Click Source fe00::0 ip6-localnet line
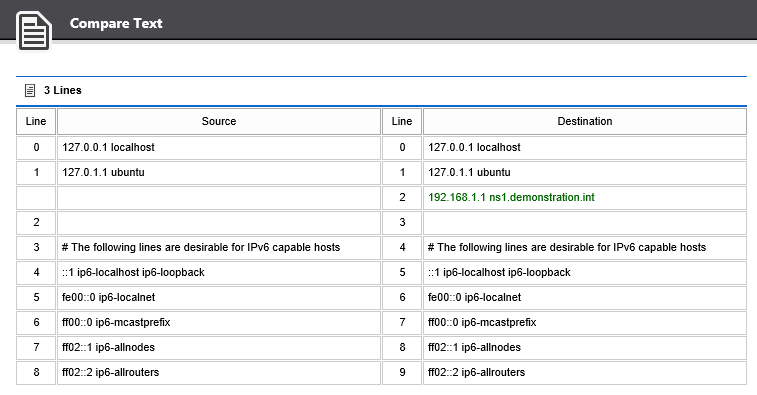The height and width of the screenshot is (395, 757). click(x=219, y=297)
